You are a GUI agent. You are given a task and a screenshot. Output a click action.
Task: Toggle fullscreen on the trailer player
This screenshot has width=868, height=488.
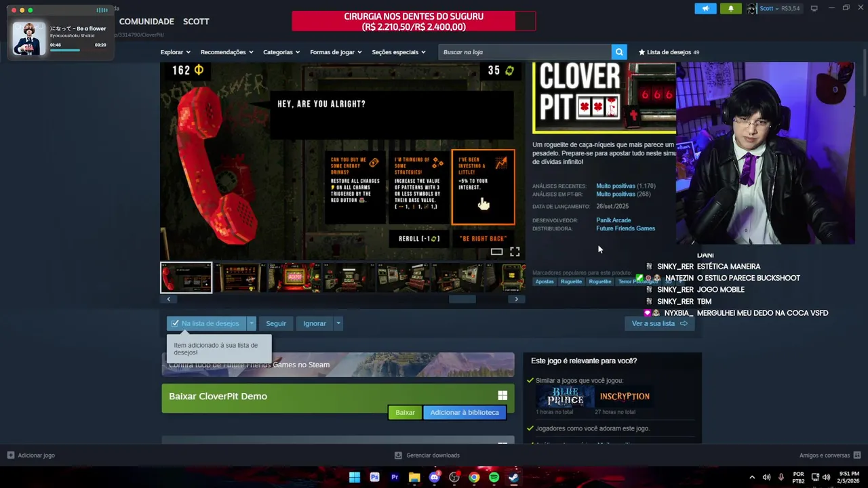[x=515, y=251]
